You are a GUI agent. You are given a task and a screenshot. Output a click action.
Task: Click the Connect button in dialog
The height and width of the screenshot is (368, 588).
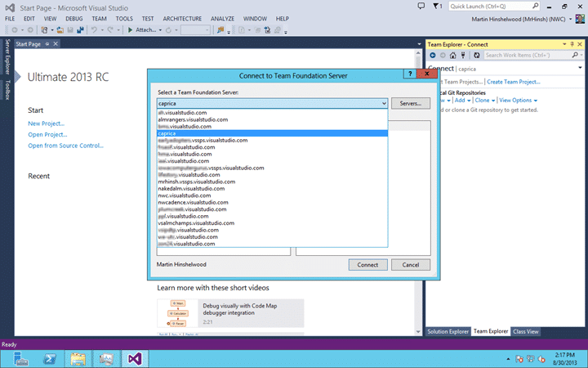[x=367, y=265]
